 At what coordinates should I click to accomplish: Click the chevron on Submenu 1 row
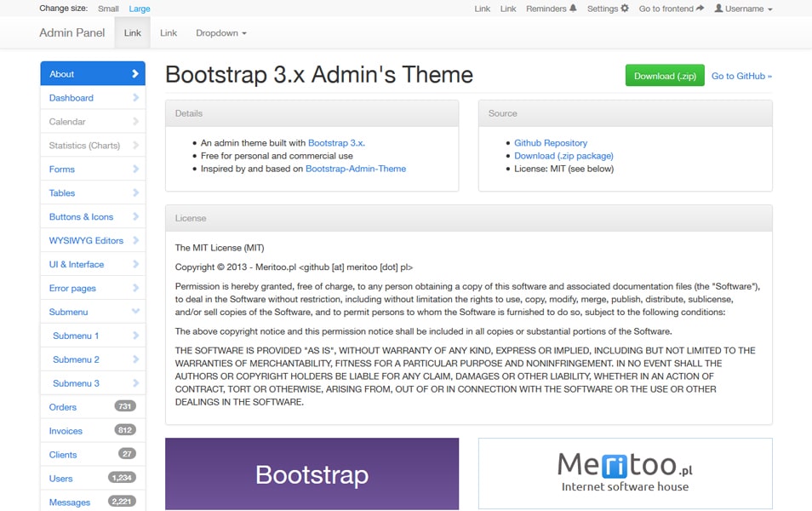click(x=135, y=336)
